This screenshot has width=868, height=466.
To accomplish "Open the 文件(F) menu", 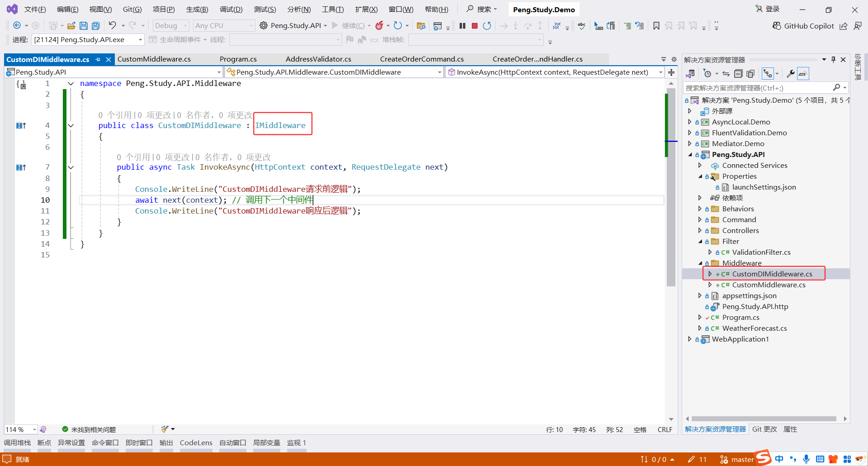I will [35, 10].
